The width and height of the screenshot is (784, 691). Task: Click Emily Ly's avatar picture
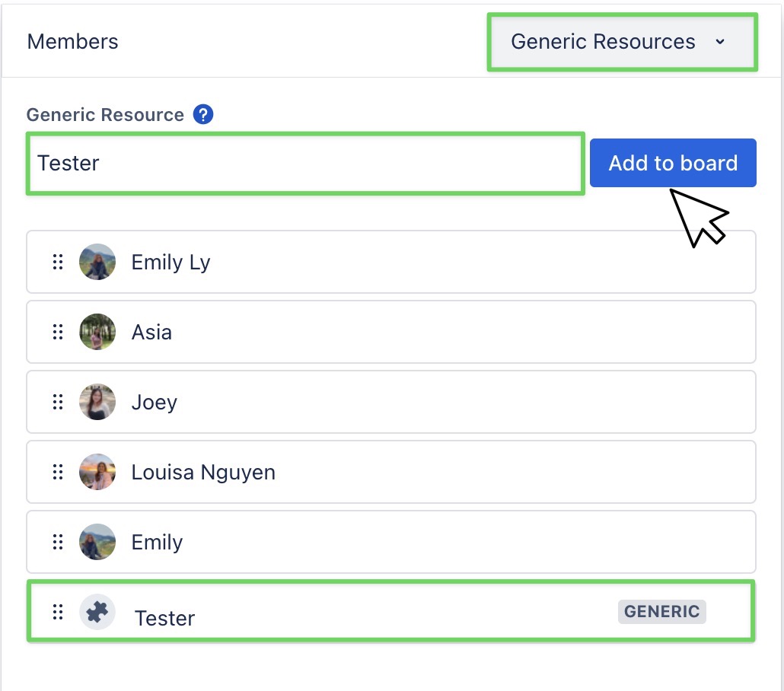coord(97,262)
